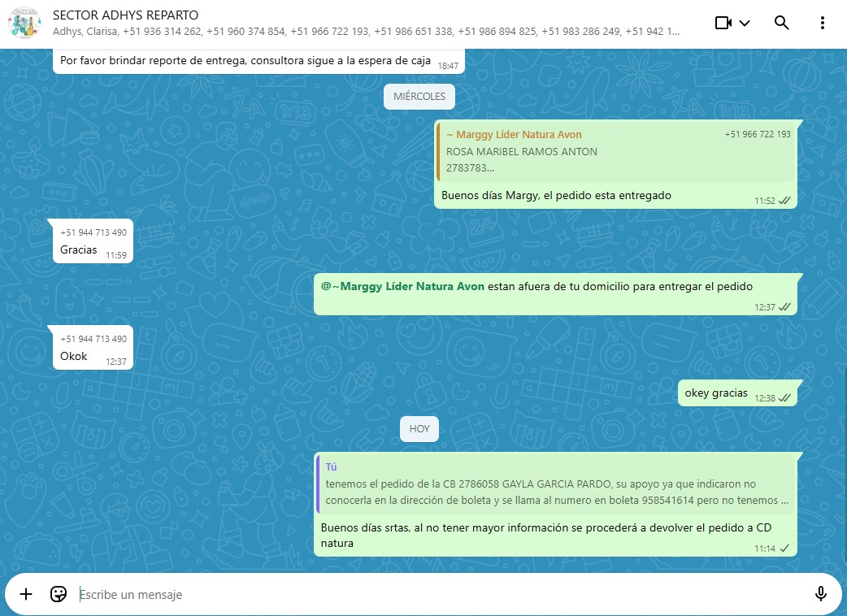Click the group member list subtitle
Screen dimensions: 847x616
[366, 32]
